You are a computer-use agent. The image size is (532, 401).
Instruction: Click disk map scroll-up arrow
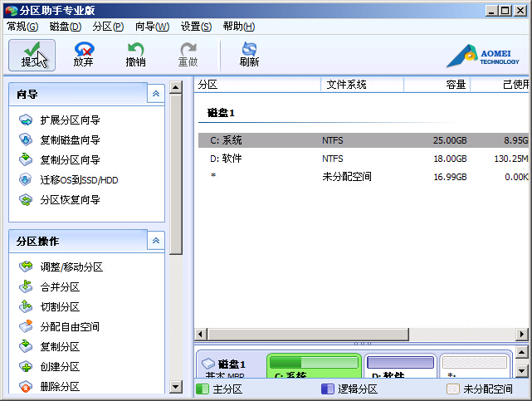tap(521, 352)
